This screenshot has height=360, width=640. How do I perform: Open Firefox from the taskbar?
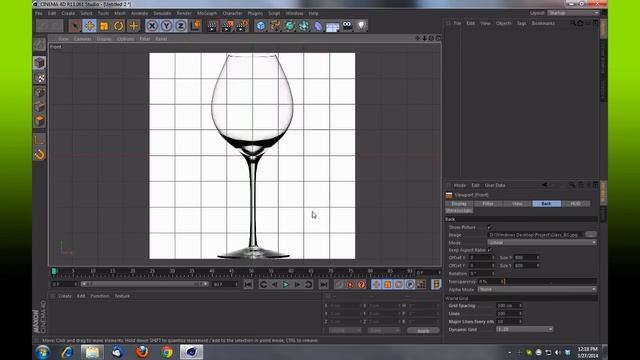[142, 351]
